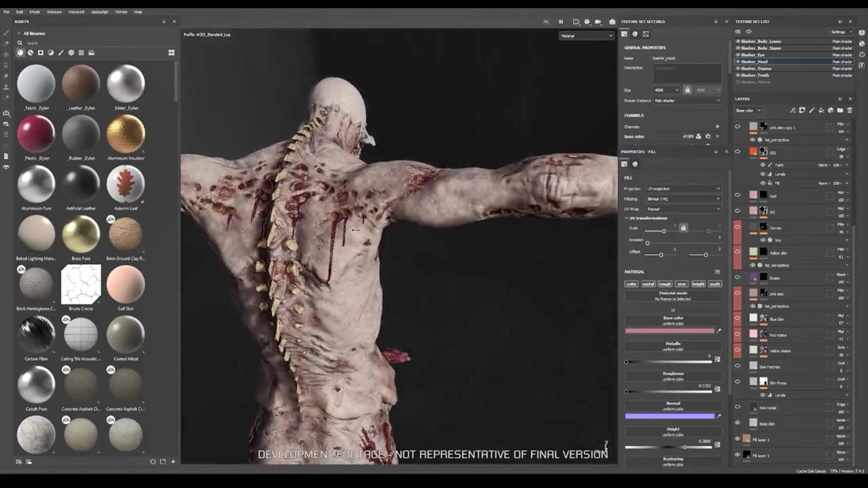Screen dimensions: 868x488
Task: Toggle visibility of the SSS layer
Action: 737,151
